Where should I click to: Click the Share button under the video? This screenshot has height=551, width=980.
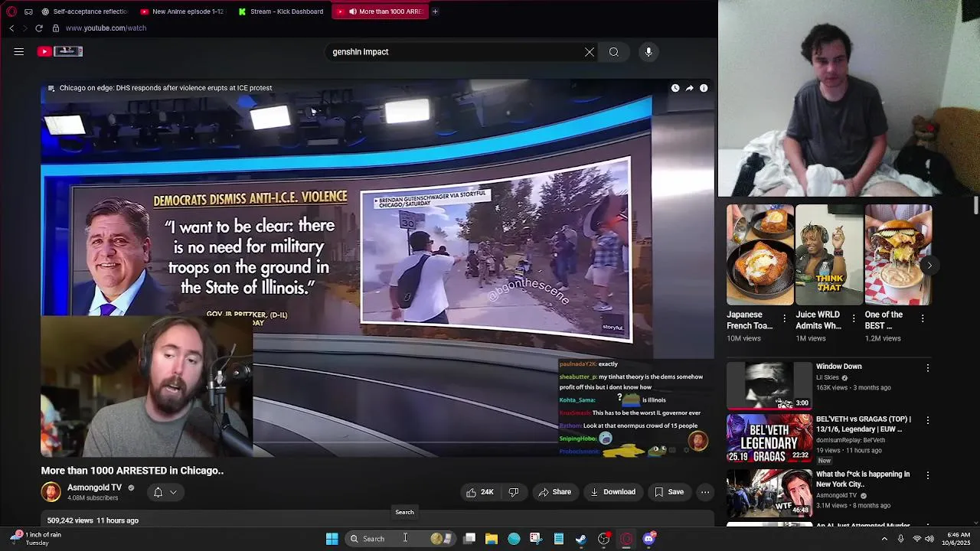554,492
